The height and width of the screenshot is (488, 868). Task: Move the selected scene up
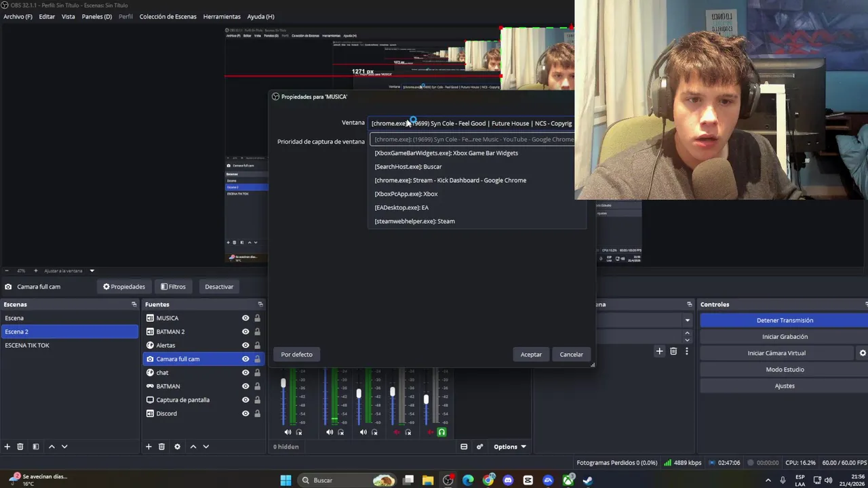52,447
